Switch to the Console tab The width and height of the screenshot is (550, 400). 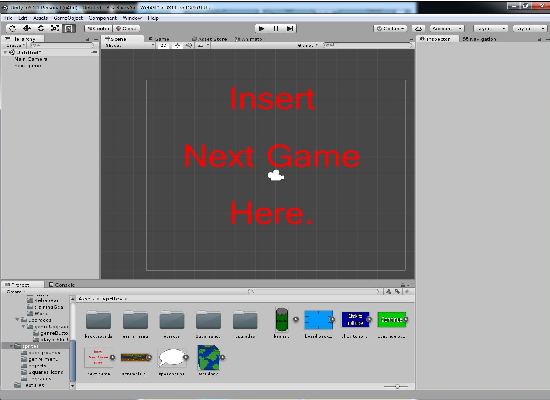(x=62, y=285)
